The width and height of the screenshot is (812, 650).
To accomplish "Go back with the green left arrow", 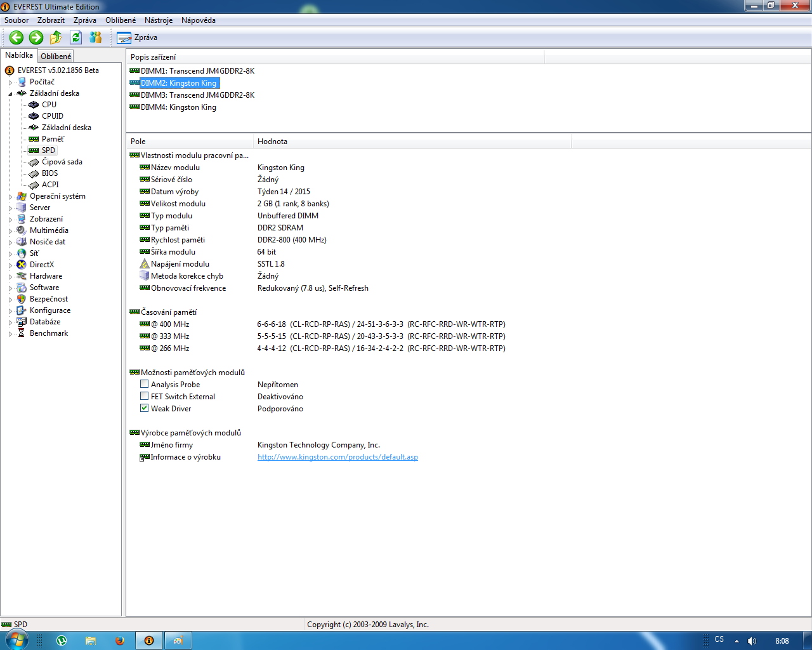I will (x=16, y=37).
